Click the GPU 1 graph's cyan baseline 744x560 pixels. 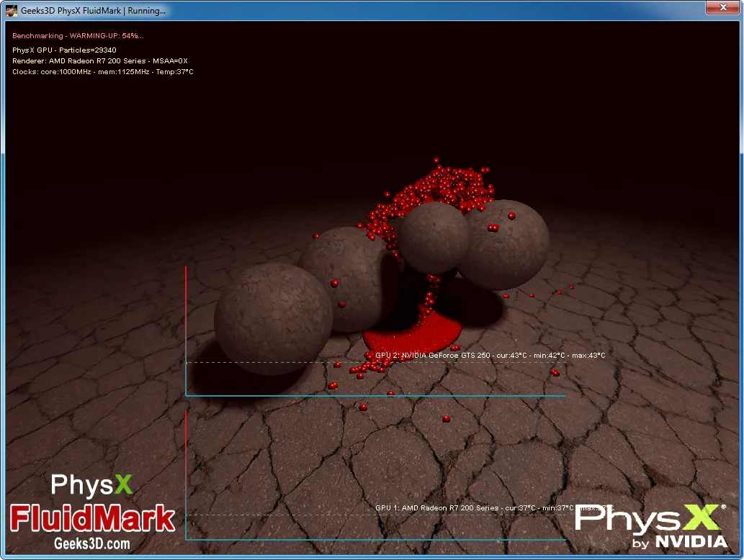pos(375,539)
